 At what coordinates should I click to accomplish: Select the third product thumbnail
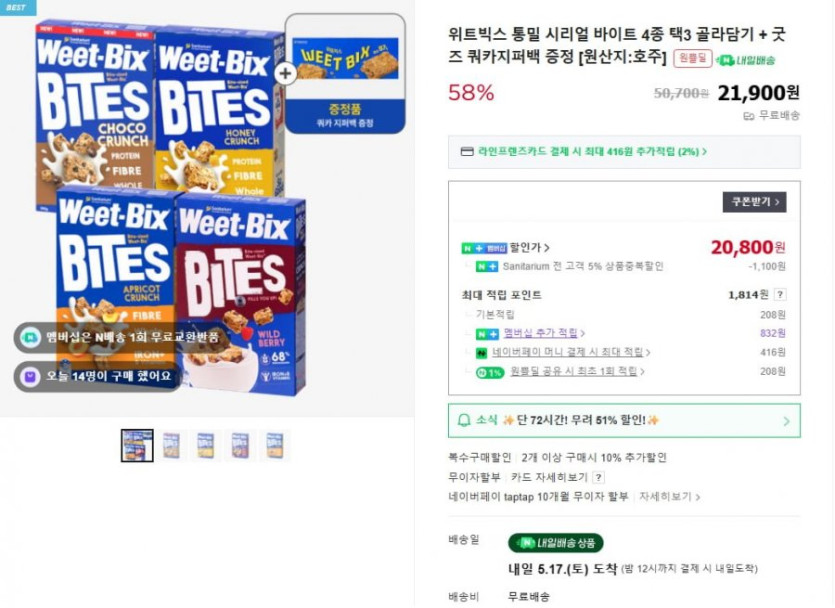tap(205, 445)
